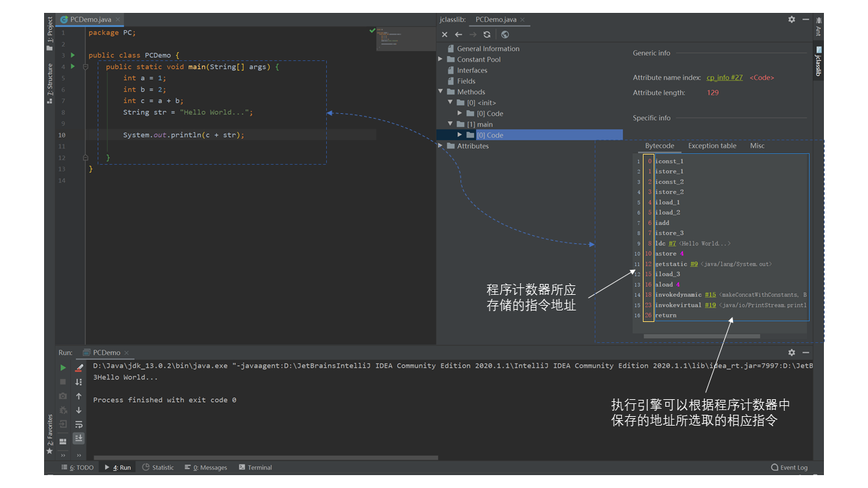
Task: Rerun PCDemo with the green play icon
Action: tap(63, 367)
